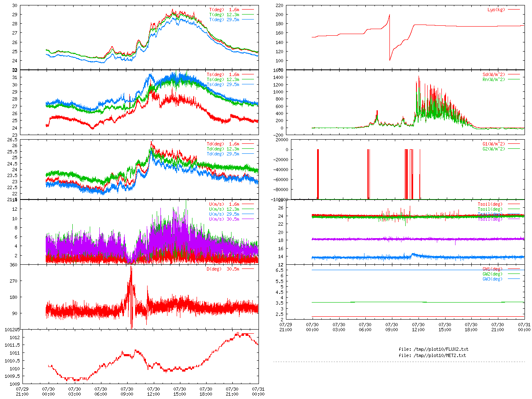This screenshot has height=399, width=532.
Task: Click the '1010.5' pressure axis tick label
Action: tap(12, 361)
